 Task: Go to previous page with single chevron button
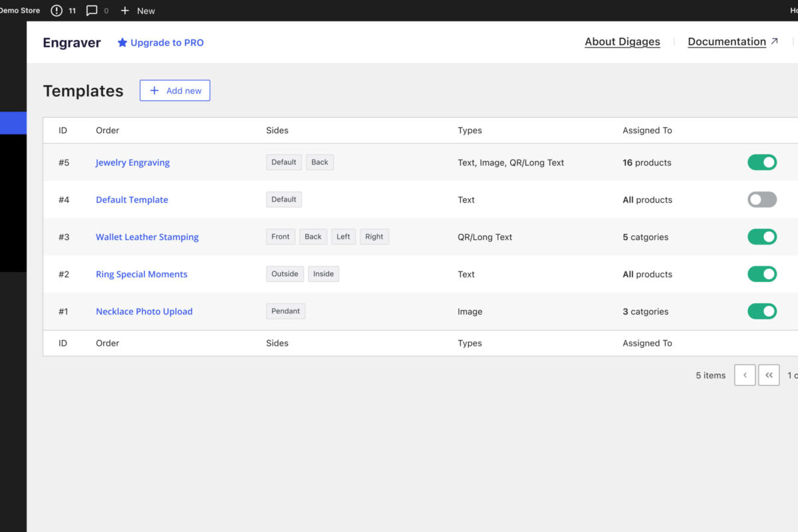pos(745,375)
